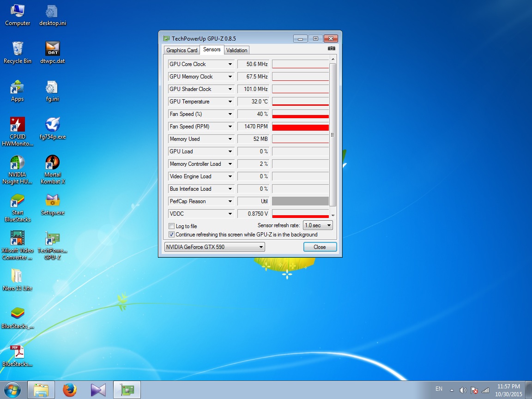Select the Nero 11 Lite folder
Image resolution: width=532 pixels, height=399 pixels.
click(x=17, y=280)
